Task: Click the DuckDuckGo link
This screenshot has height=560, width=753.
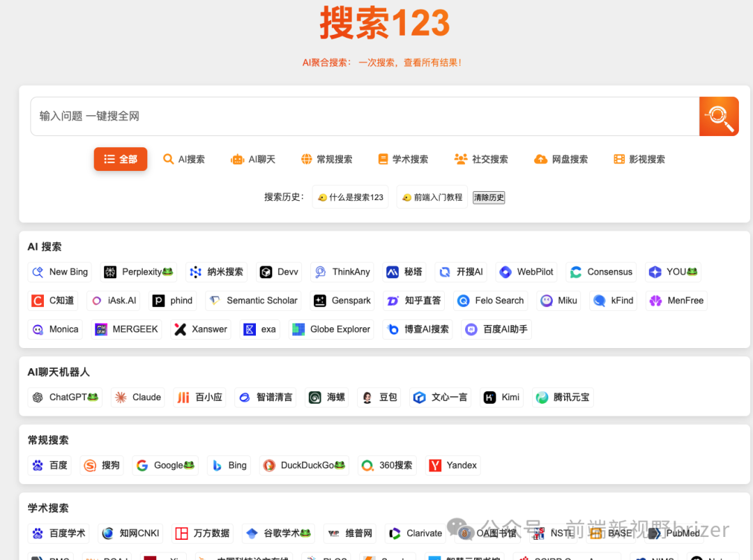Action: pyautogui.click(x=304, y=465)
